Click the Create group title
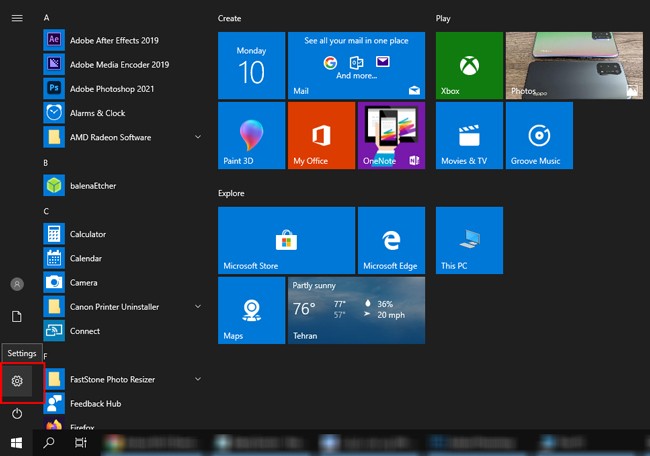The image size is (650, 456). (229, 18)
